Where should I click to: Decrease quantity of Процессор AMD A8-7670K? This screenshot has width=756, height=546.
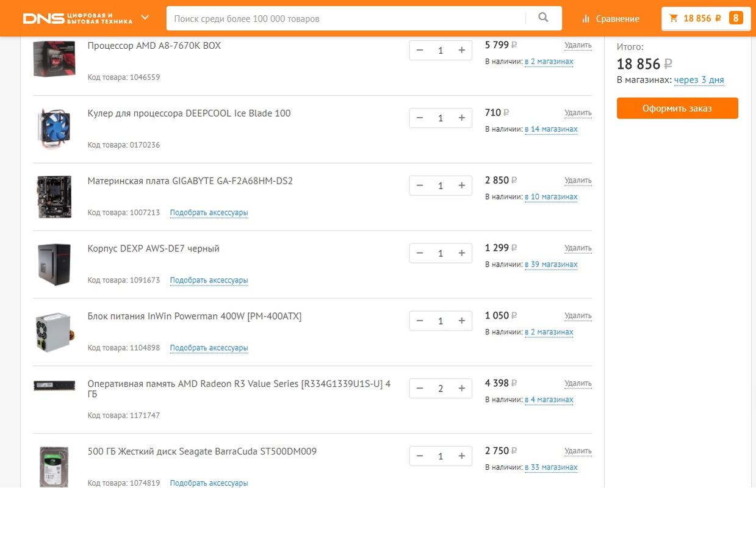click(420, 50)
